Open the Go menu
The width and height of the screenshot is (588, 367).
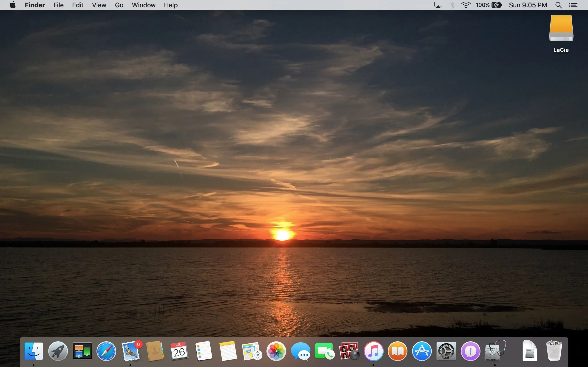click(x=119, y=5)
